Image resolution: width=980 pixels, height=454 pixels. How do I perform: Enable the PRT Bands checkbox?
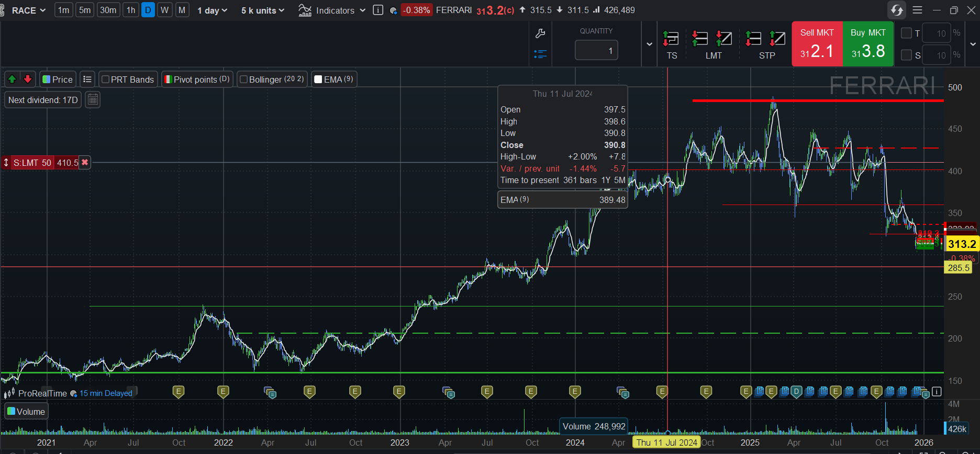click(106, 80)
